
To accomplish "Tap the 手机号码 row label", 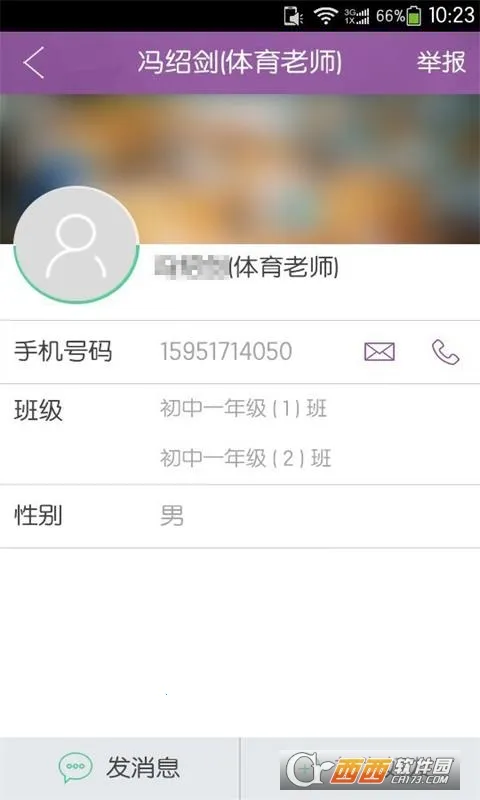I will (x=63, y=352).
